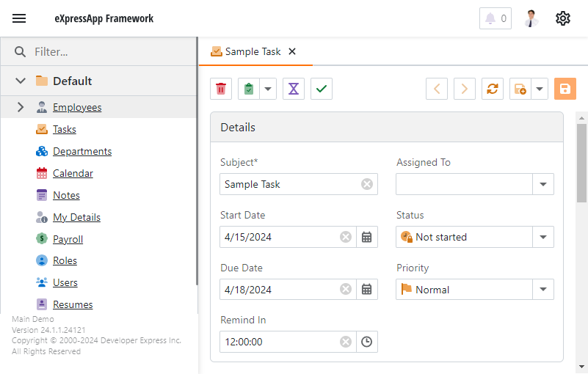Clear the Start Date value
Image resolution: width=588 pixels, height=374 pixels.
click(x=345, y=237)
